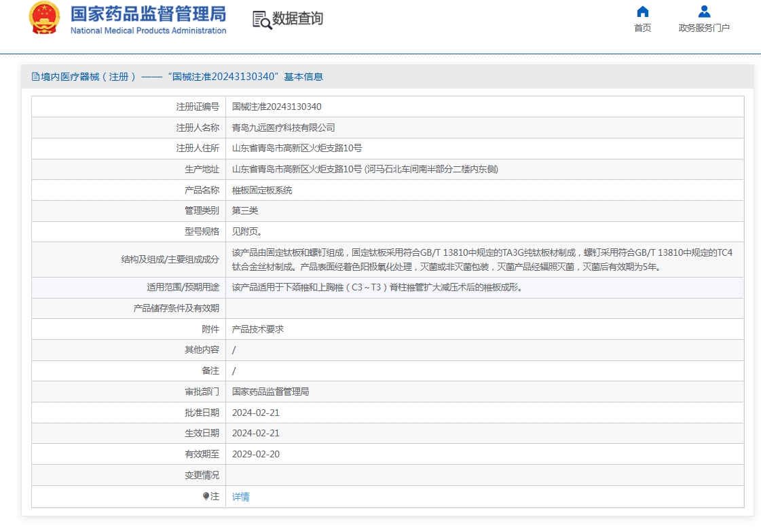Click the 生产地址 field label
This screenshot has height=532, width=761.
point(202,169)
